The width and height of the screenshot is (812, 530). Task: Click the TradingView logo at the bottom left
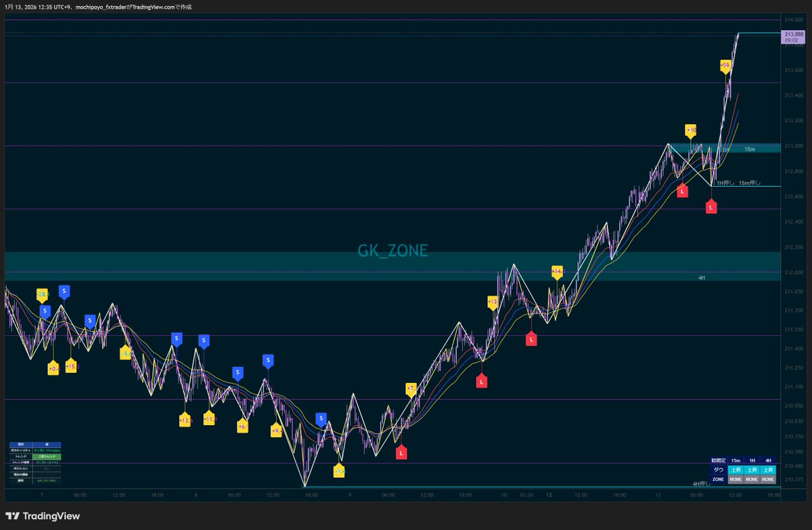coord(42,516)
